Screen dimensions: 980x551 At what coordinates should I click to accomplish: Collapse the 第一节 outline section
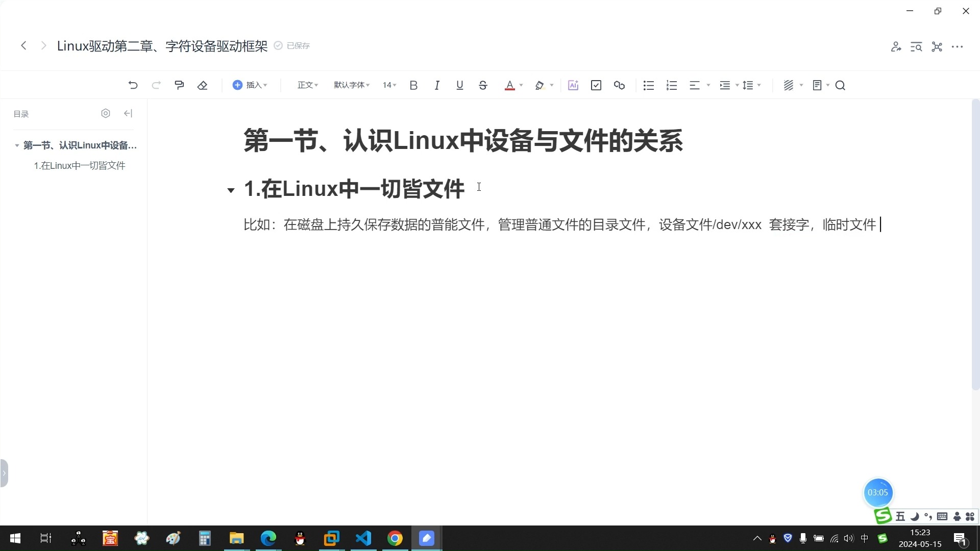pos(17,145)
